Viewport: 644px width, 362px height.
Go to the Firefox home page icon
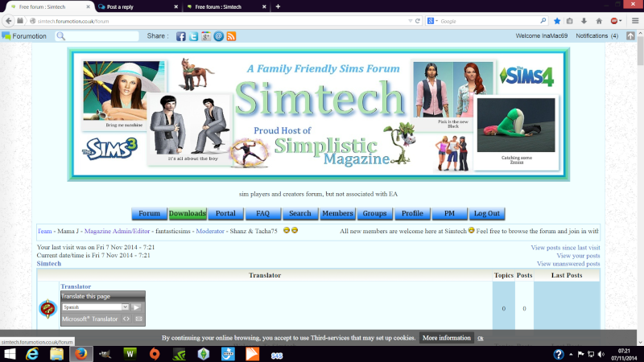(599, 21)
